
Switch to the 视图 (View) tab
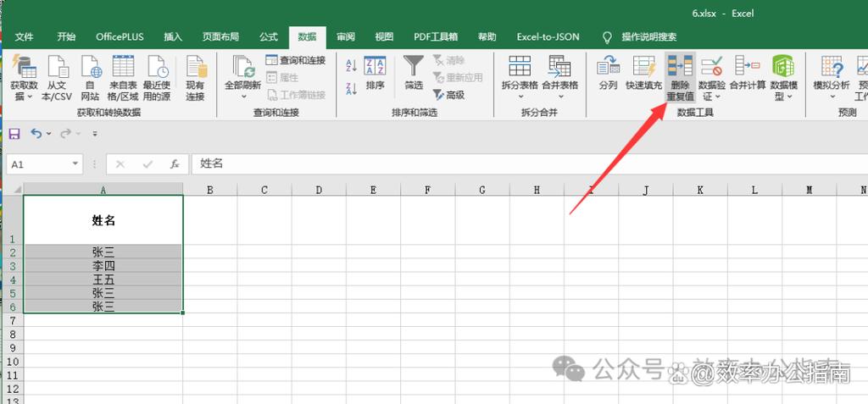coord(384,37)
